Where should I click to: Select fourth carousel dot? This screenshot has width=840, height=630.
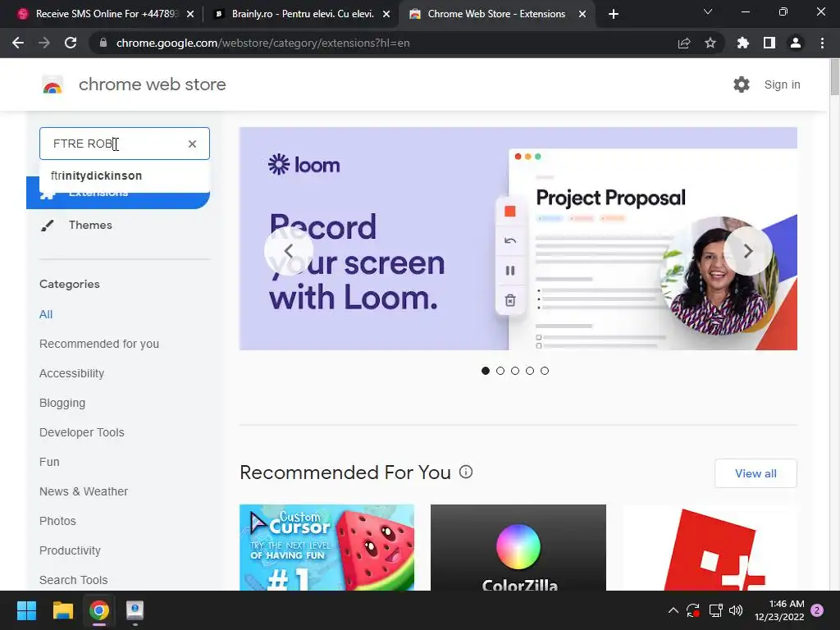pos(530,371)
